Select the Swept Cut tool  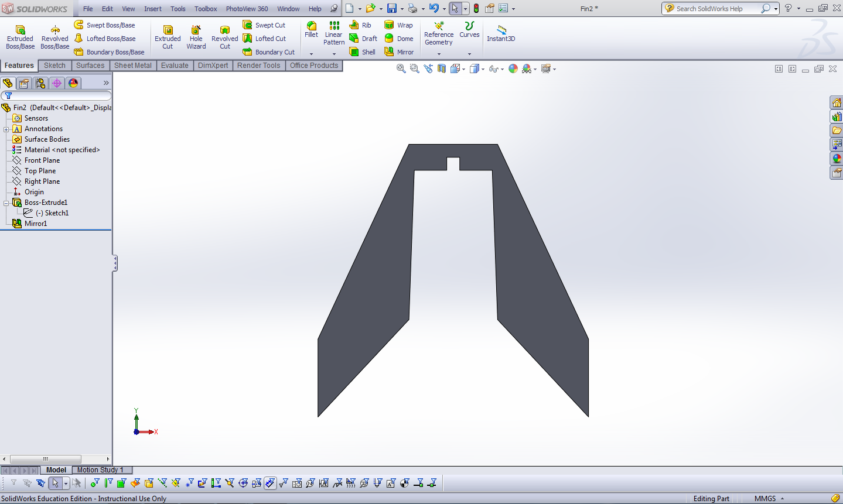pos(264,25)
